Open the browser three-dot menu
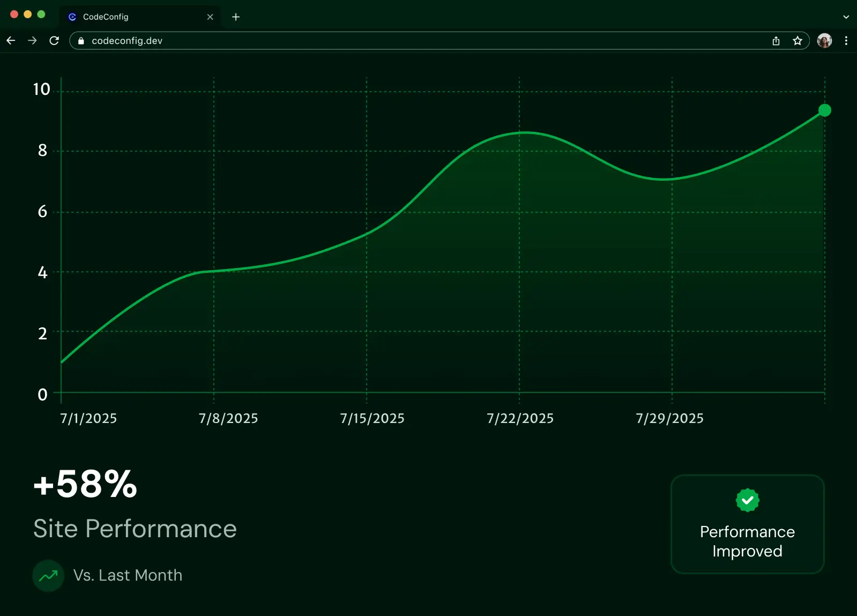This screenshot has width=857, height=616. click(846, 41)
